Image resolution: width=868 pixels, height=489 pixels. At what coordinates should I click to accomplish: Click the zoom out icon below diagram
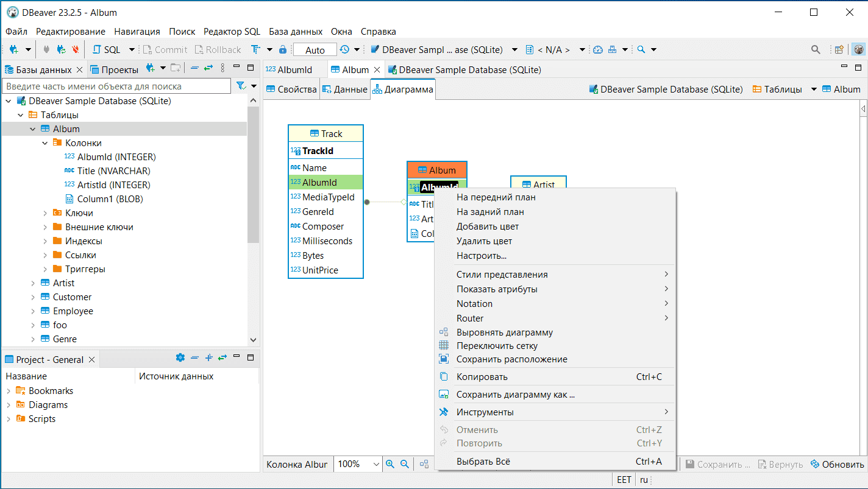point(404,464)
